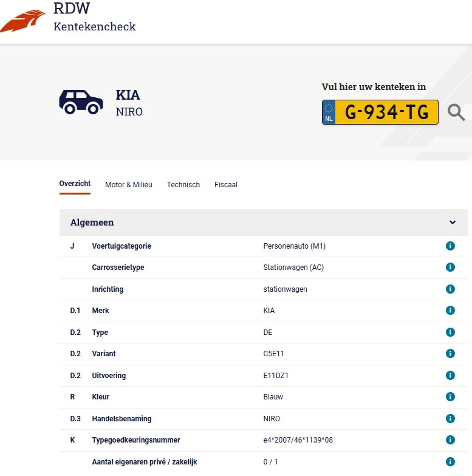Click the license plate field G-934-TG
The image size is (472, 476).
pos(380,112)
